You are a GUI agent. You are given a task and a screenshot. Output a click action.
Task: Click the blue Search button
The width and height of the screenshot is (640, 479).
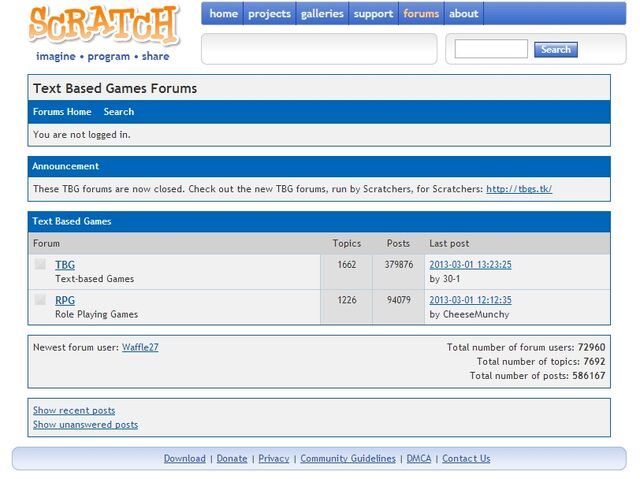(x=556, y=49)
